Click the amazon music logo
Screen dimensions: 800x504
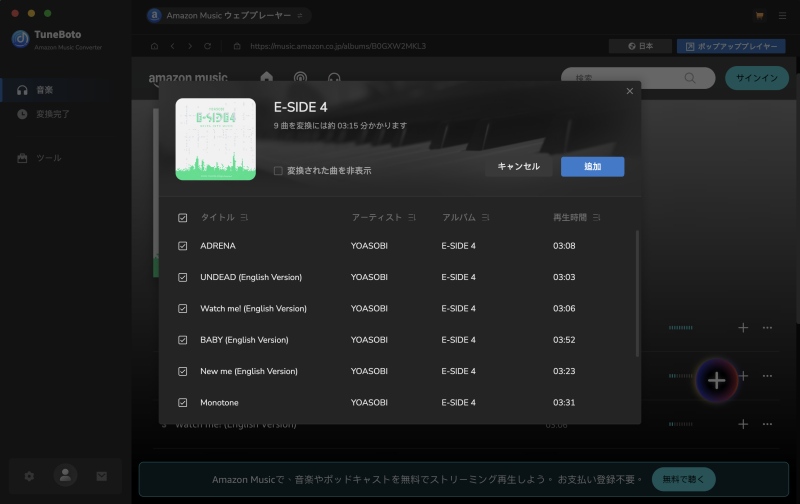tap(188, 78)
